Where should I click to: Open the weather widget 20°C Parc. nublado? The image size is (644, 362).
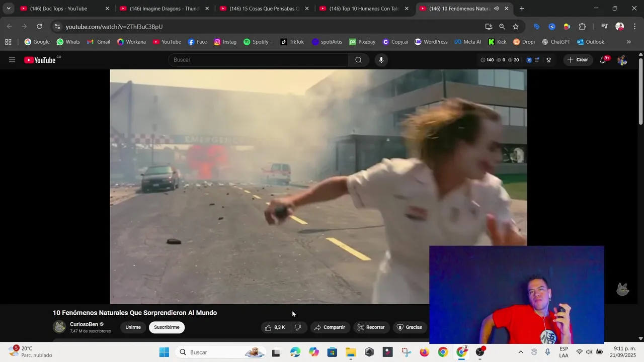(31, 352)
